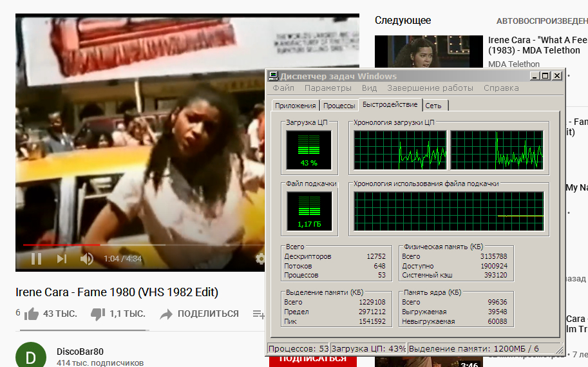Viewport: 588px width, 367px height.
Task: Open the Справка menu
Action: 500,88
